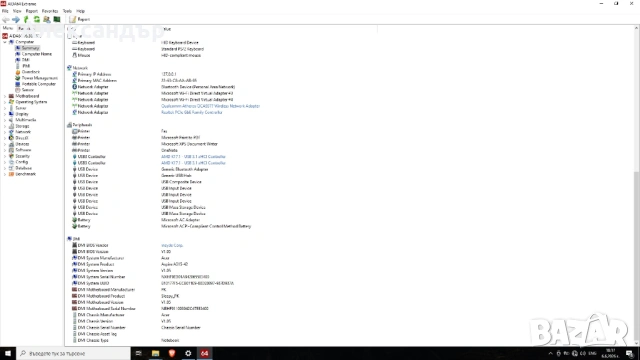
Task: Click the green monitor diagnostic toolbar icon
Action: coord(57,20)
